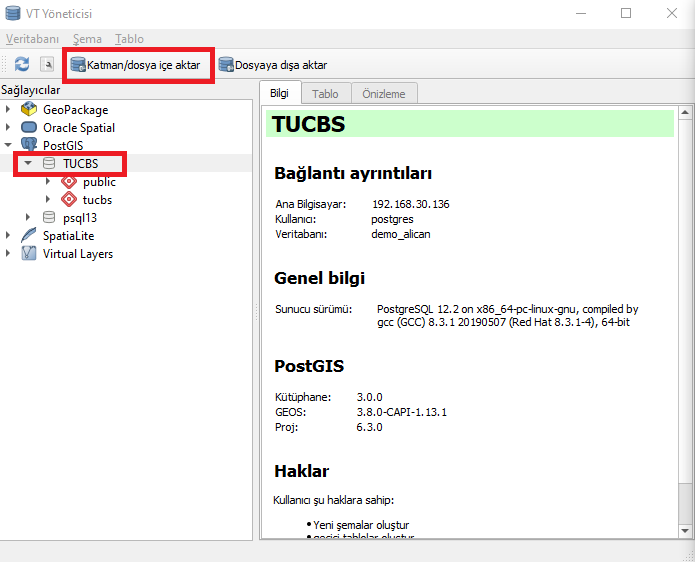Screen dimensions: 695x562
Task: Click the GeoPackage box icon
Action: tap(29, 109)
